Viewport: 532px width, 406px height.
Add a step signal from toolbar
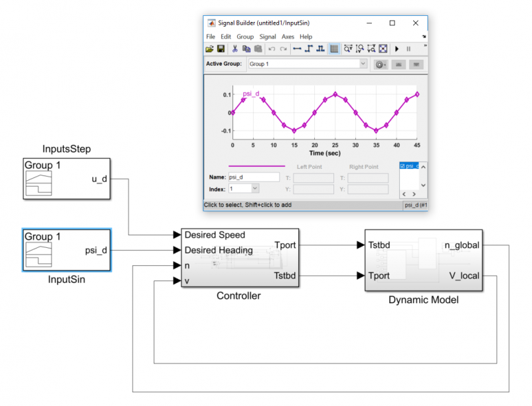pyautogui.click(x=309, y=49)
